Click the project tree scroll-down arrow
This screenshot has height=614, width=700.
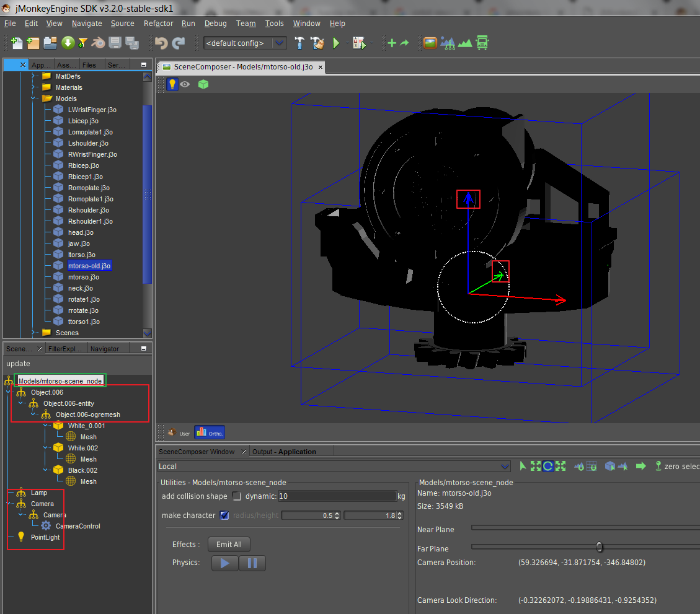point(148,333)
